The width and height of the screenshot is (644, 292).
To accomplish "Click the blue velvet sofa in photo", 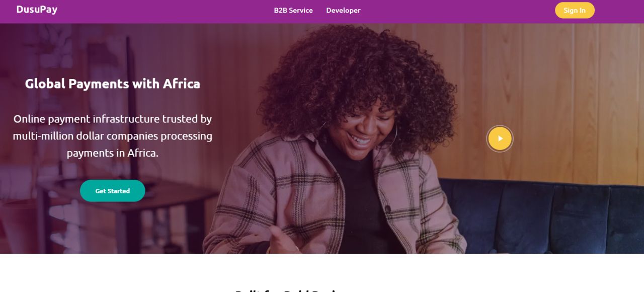I will [x=543, y=216].
